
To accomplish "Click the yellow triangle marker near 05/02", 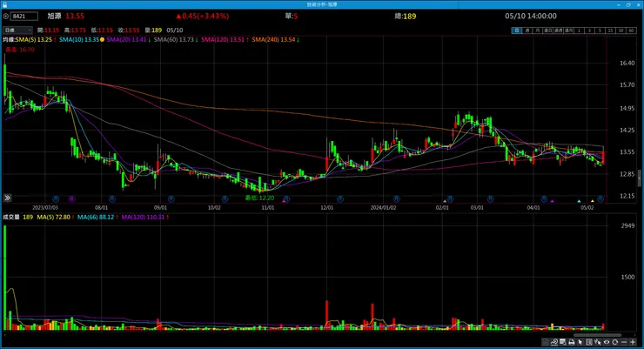I will pos(593,201).
